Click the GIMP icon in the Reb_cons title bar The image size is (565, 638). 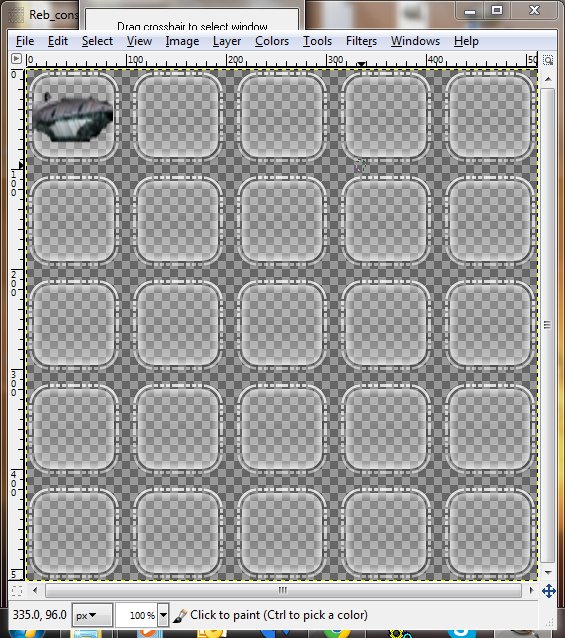[x=16, y=15]
